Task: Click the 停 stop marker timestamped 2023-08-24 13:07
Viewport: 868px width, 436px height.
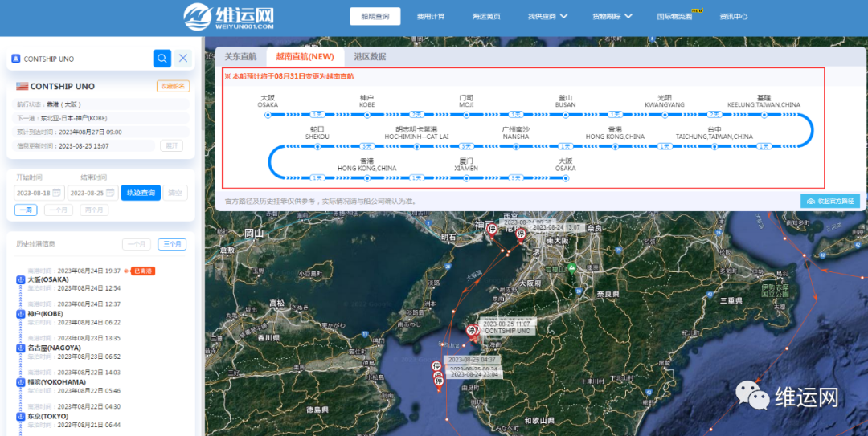Action: click(520, 234)
